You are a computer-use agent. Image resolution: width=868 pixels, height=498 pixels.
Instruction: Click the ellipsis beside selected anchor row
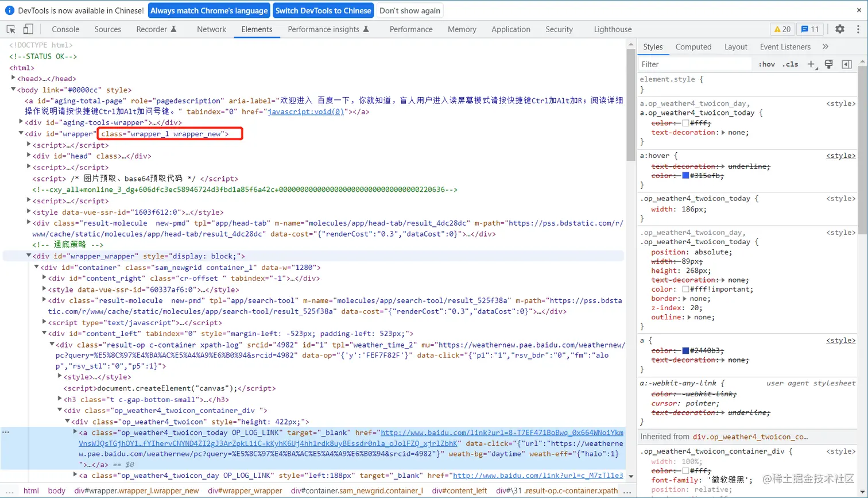[x=6, y=432]
